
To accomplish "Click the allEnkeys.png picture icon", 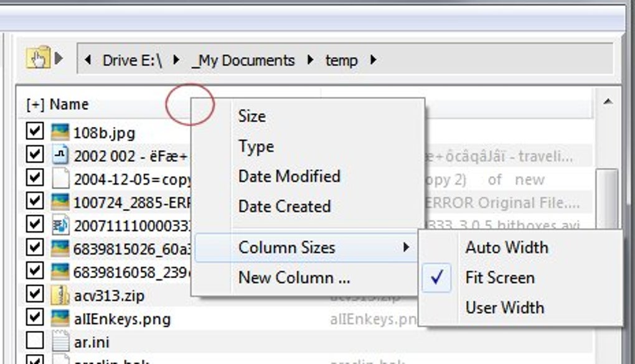I will point(60,318).
